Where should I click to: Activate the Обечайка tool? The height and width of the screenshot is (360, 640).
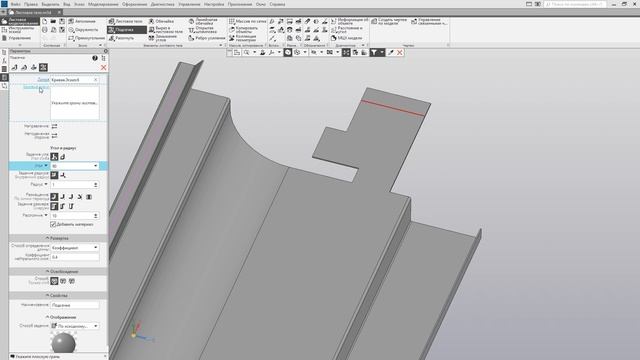(x=162, y=21)
